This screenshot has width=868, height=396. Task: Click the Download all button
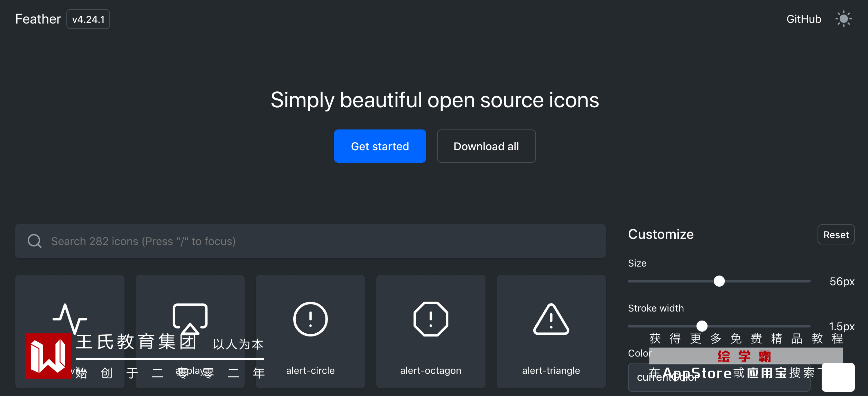(486, 146)
